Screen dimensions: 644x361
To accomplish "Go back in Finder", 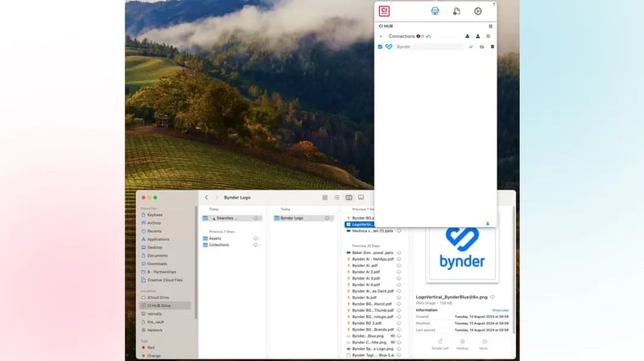I will tap(207, 197).
